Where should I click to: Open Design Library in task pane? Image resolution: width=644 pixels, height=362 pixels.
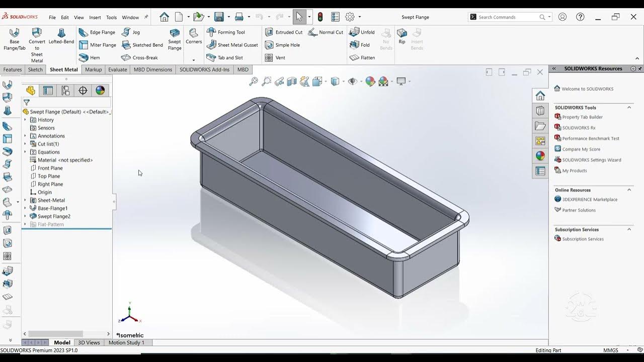[x=540, y=111]
